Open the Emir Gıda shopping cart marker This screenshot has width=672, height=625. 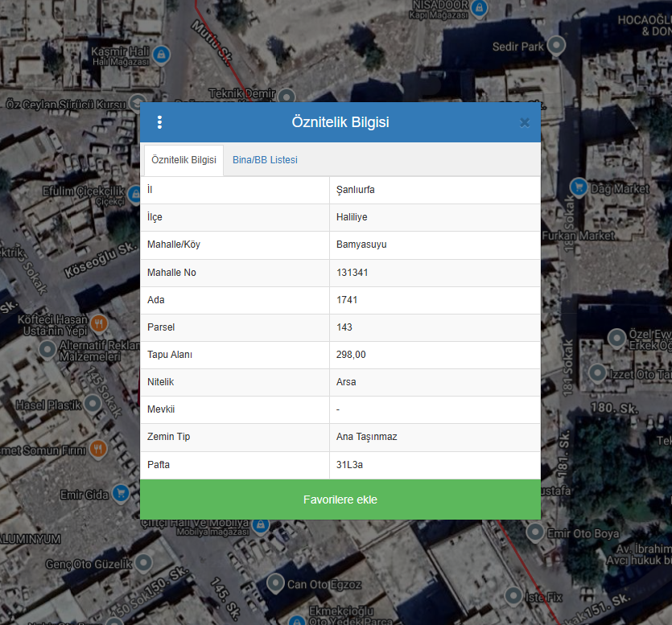point(121,491)
